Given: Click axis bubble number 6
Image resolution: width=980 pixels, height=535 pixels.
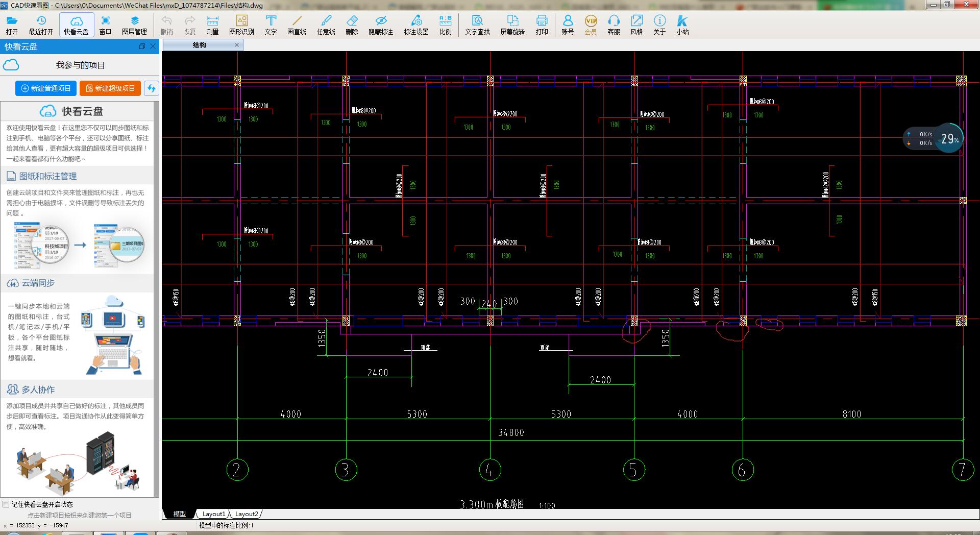Looking at the screenshot, I should 742,470.
